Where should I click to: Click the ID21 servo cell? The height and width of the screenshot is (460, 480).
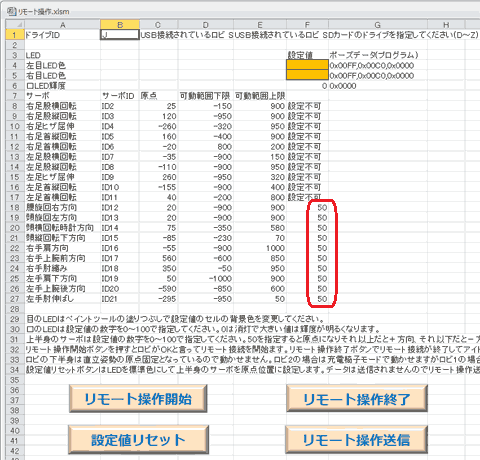tap(120, 299)
